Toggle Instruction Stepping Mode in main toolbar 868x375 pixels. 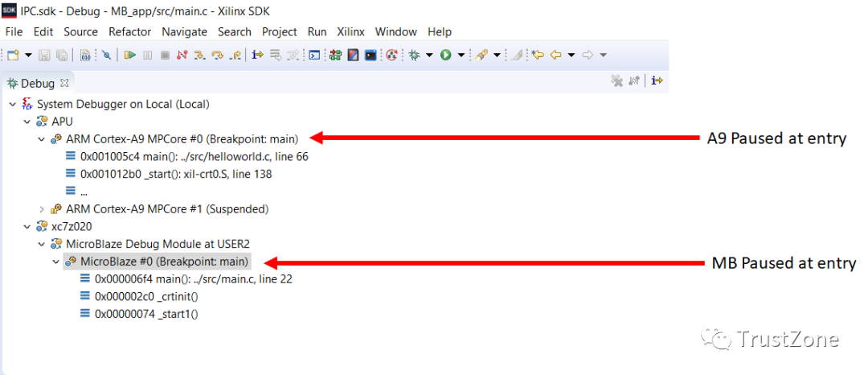pos(257,55)
